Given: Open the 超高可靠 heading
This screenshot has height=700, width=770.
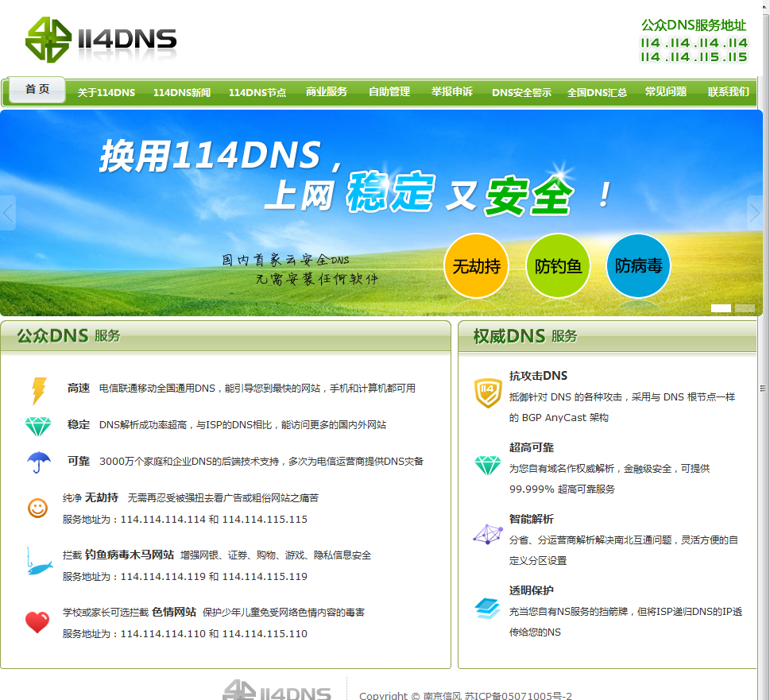Looking at the screenshot, I should click(x=532, y=447).
